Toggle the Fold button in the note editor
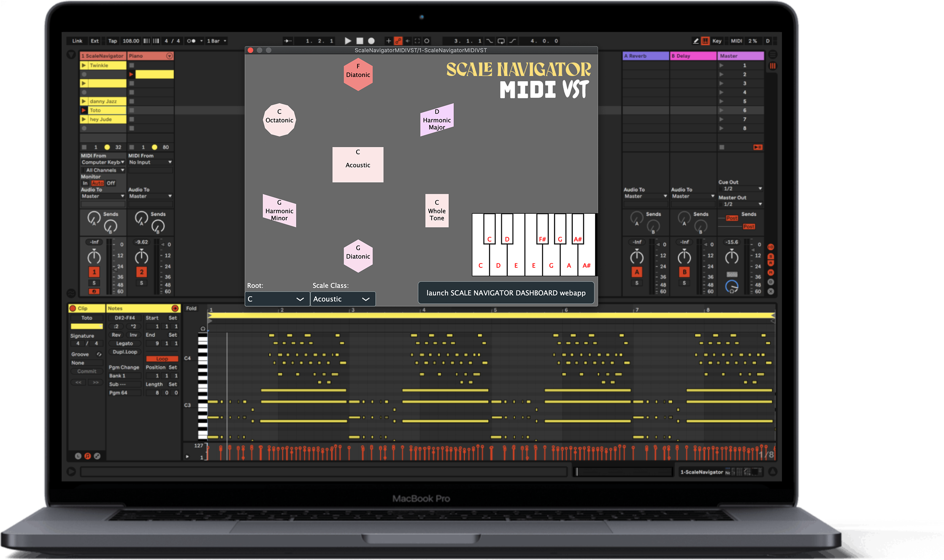The height and width of the screenshot is (560, 944). 191,309
